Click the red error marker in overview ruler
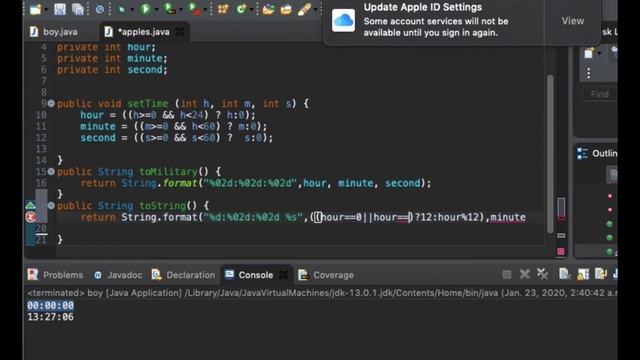This screenshot has width=640, height=360. coord(561,251)
